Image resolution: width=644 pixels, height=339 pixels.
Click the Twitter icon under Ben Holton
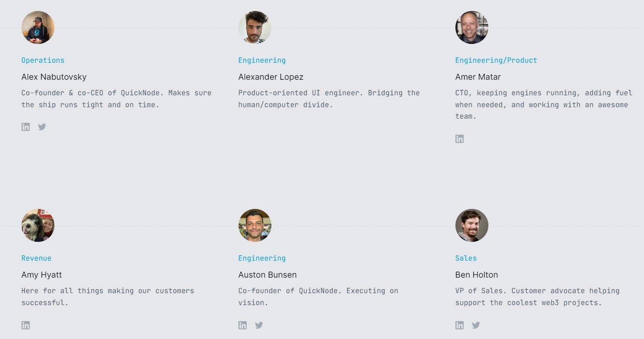tap(476, 325)
